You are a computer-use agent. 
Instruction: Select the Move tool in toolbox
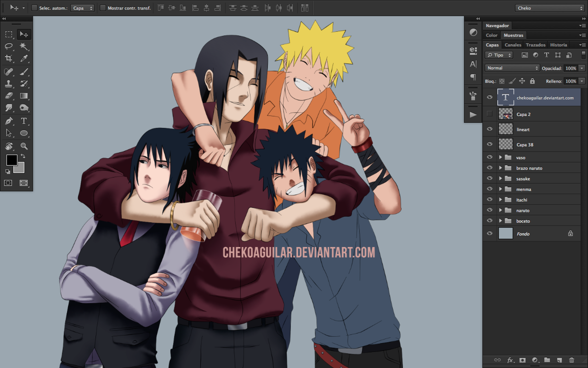24,34
